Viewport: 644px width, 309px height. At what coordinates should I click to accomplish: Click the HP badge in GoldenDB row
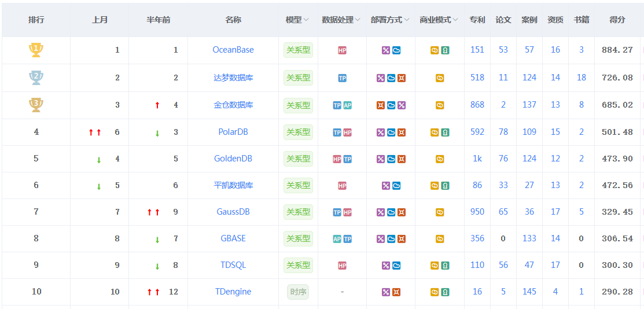(337, 159)
